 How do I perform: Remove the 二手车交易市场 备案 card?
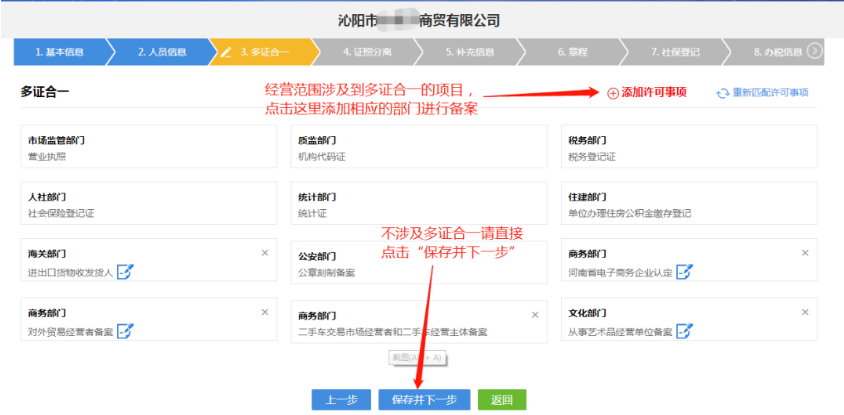(534, 312)
